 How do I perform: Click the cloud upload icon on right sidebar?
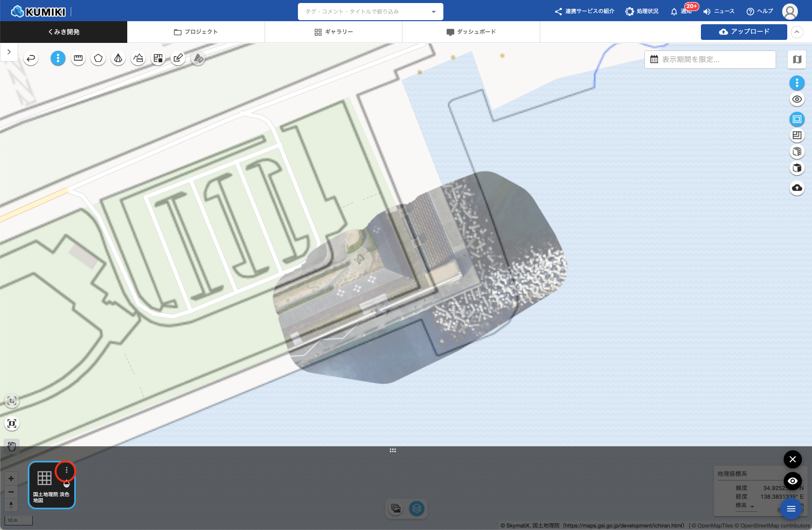(x=797, y=188)
